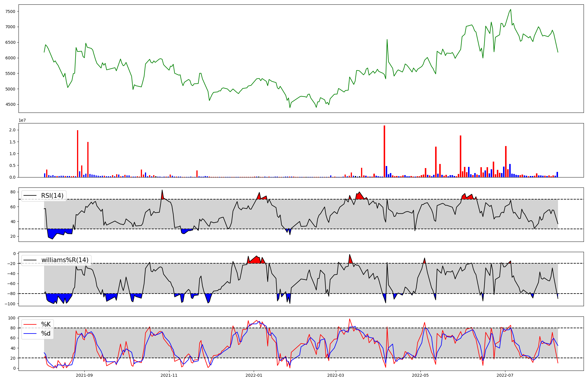
Task: Click the 2022-07 x-axis date label
Action: pyautogui.click(x=505, y=375)
